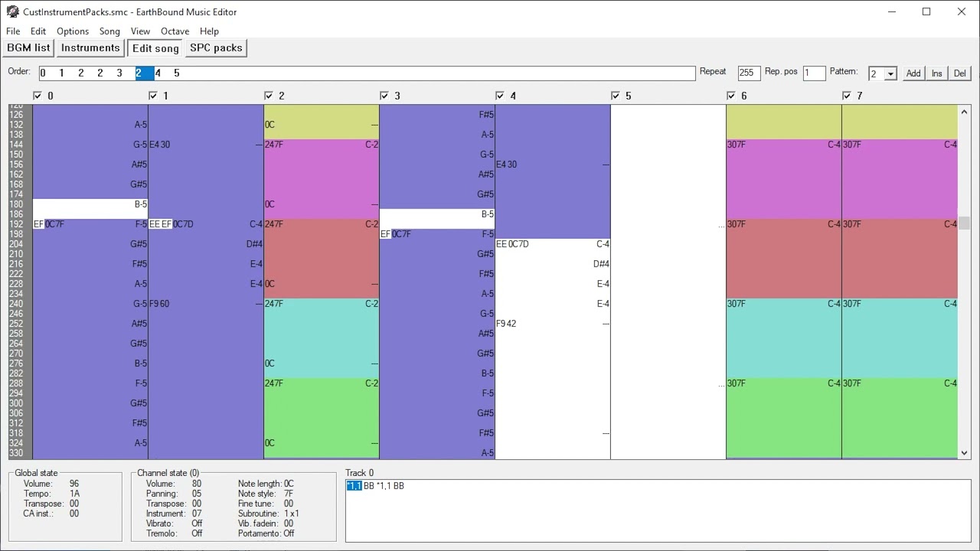Click into the Track 0 text box
The image size is (980, 551).
click(x=658, y=510)
